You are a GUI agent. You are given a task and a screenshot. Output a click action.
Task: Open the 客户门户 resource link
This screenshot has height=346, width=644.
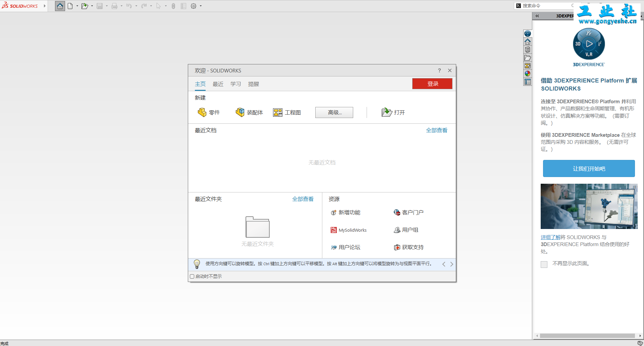point(409,213)
